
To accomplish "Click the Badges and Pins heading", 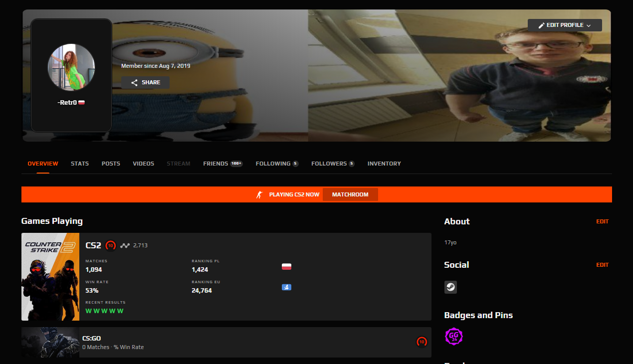I will (x=478, y=315).
